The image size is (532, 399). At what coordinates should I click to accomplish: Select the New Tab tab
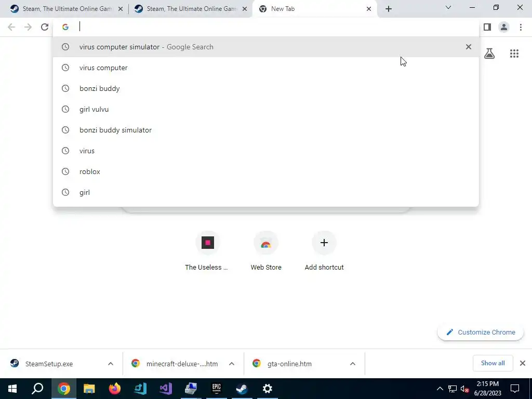click(x=314, y=9)
